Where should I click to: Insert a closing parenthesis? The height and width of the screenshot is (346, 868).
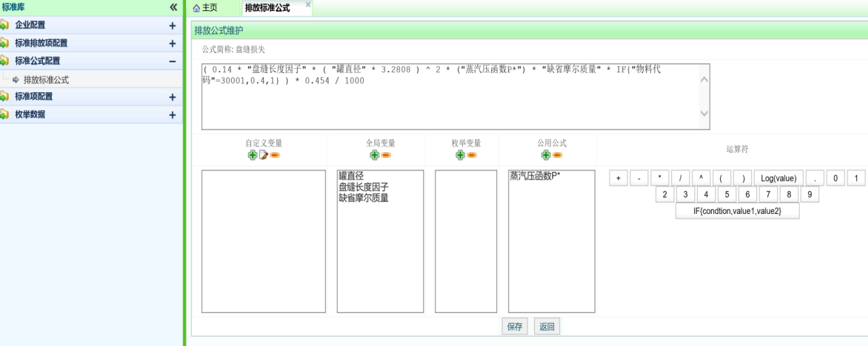(742, 178)
